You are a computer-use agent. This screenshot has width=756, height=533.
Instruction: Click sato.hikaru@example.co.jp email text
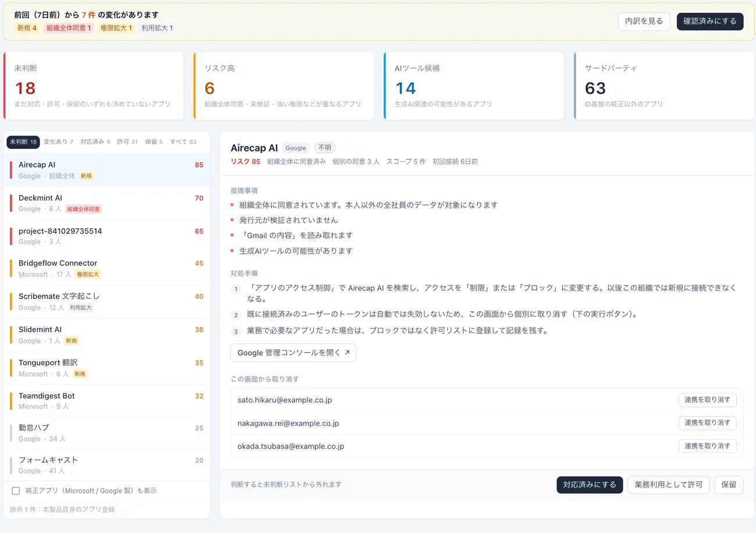pyautogui.click(x=285, y=400)
